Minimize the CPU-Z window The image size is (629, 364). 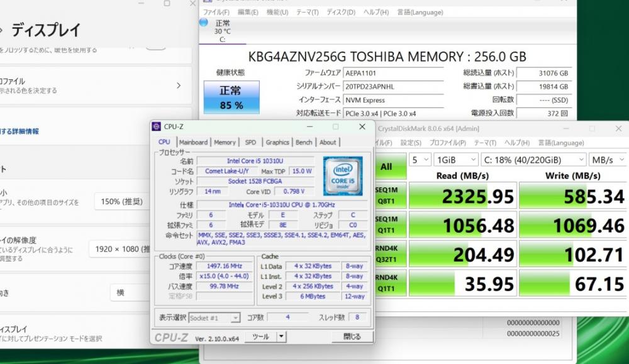click(x=309, y=127)
